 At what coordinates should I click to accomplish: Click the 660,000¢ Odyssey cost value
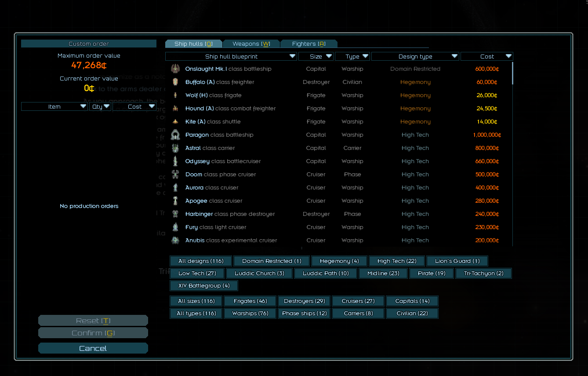click(x=487, y=161)
